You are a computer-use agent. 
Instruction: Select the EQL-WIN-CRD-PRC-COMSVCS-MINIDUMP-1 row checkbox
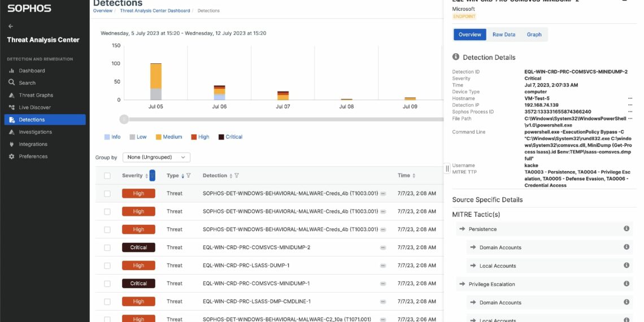tap(107, 284)
